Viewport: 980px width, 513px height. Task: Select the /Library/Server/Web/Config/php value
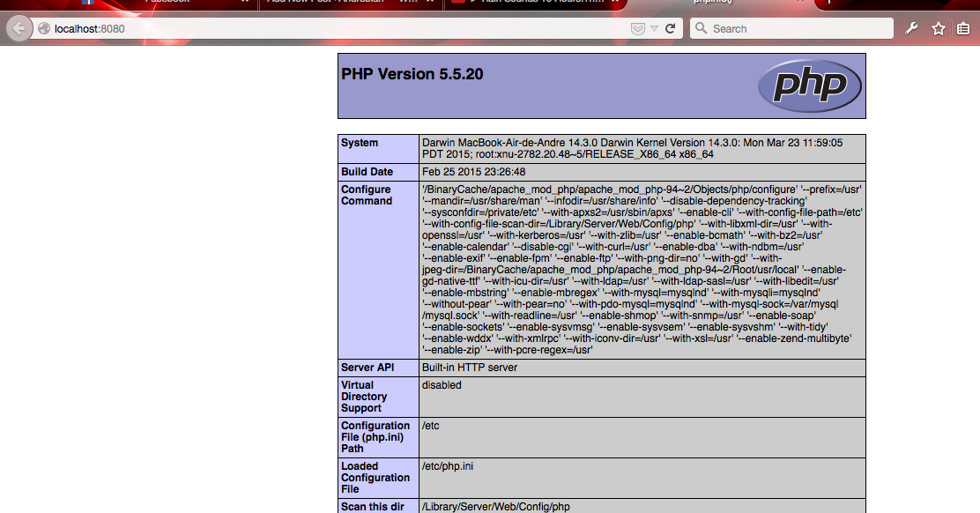click(x=495, y=507)
